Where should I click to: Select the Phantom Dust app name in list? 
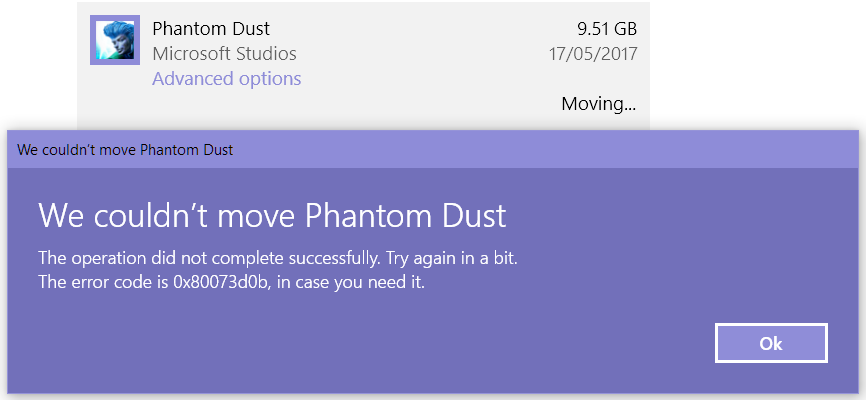click(211, 28)
